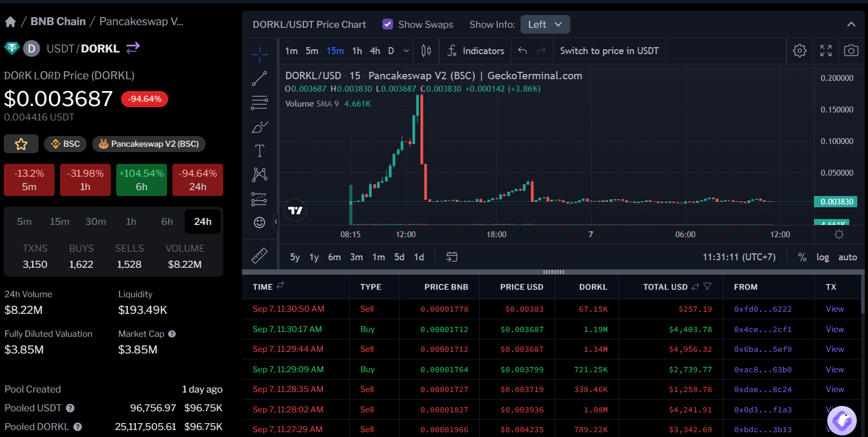868x437 pixels.
Task: View transaction from 0xdae...8c24
Action: click(x=835, y=389)
